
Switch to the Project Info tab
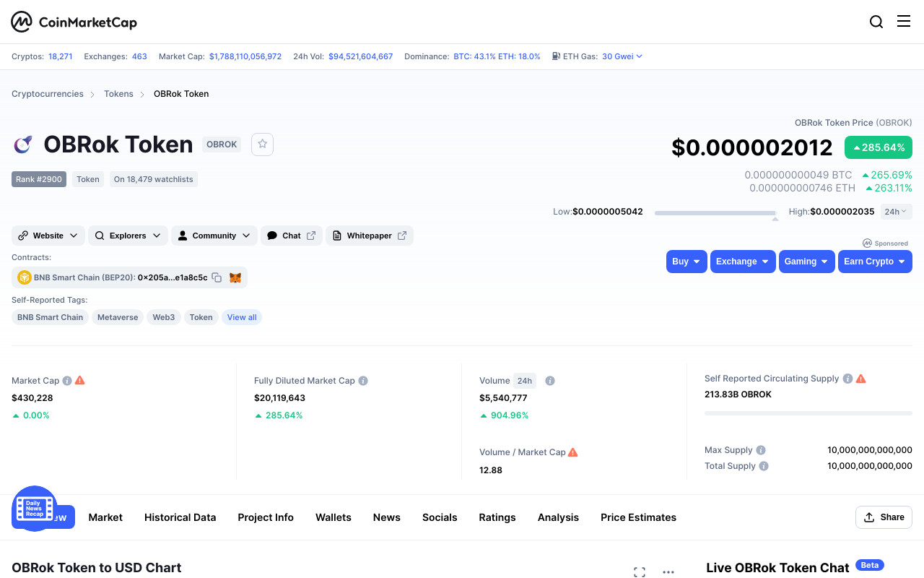pyautogui.click(x=266, y=517)
